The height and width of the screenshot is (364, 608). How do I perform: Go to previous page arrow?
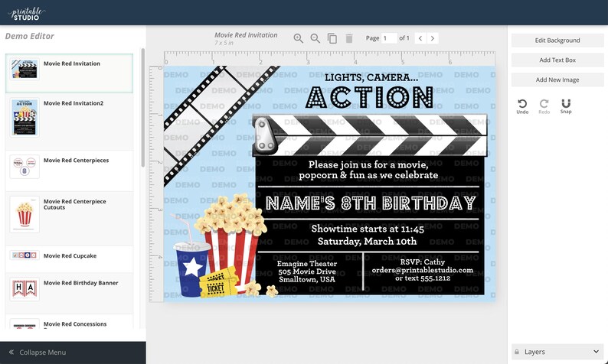click(420, 38)
